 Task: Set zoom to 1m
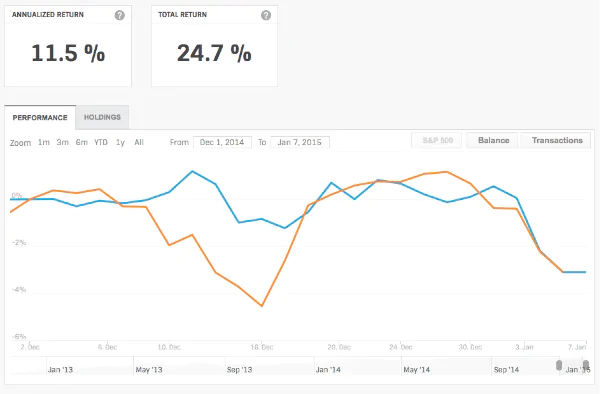point(44,142)
